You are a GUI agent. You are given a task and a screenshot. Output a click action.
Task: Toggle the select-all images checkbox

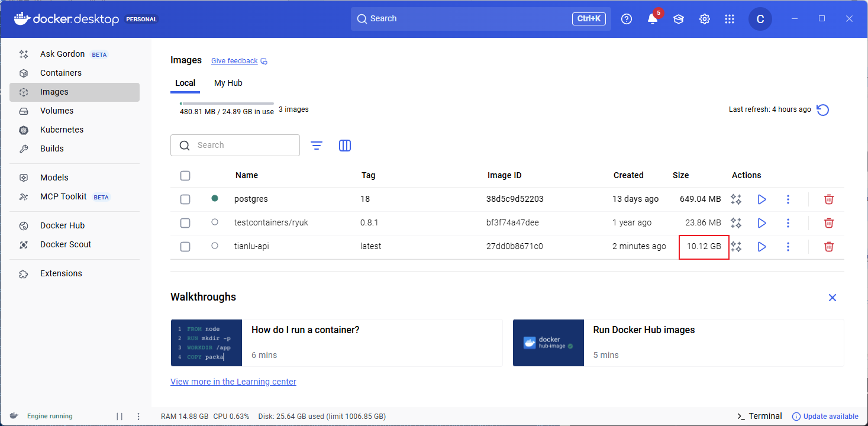click(185, 176)
